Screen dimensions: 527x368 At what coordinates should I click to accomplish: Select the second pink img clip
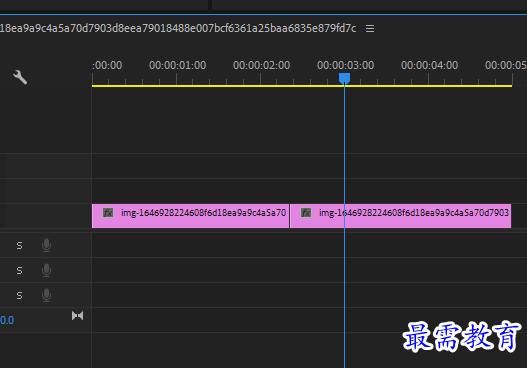[x=401, y=216]
